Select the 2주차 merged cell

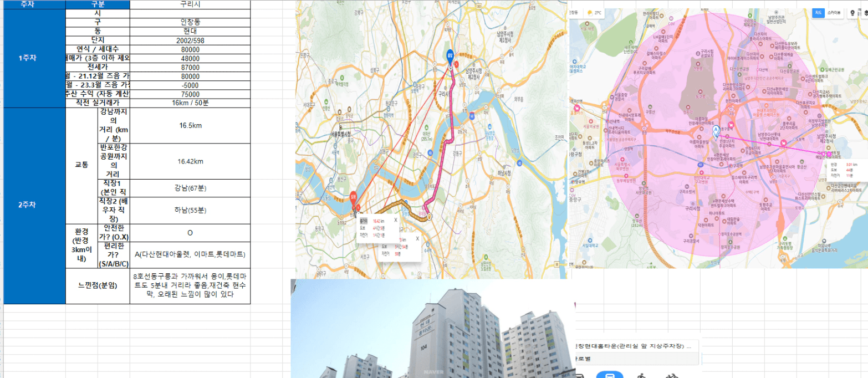click(x=34, y=206)
